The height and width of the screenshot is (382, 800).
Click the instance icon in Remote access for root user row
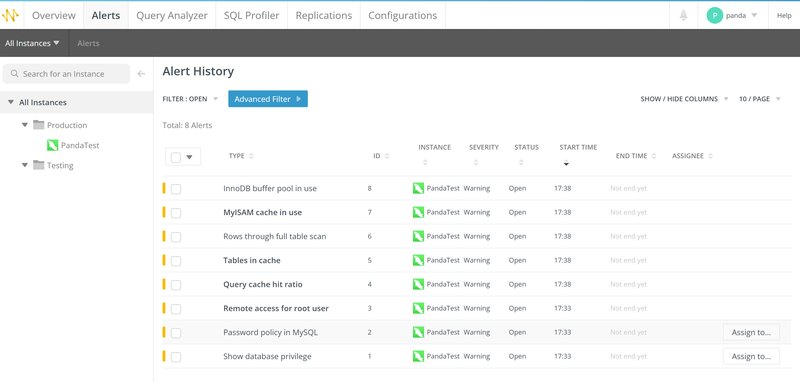click(x=418, y=308)
